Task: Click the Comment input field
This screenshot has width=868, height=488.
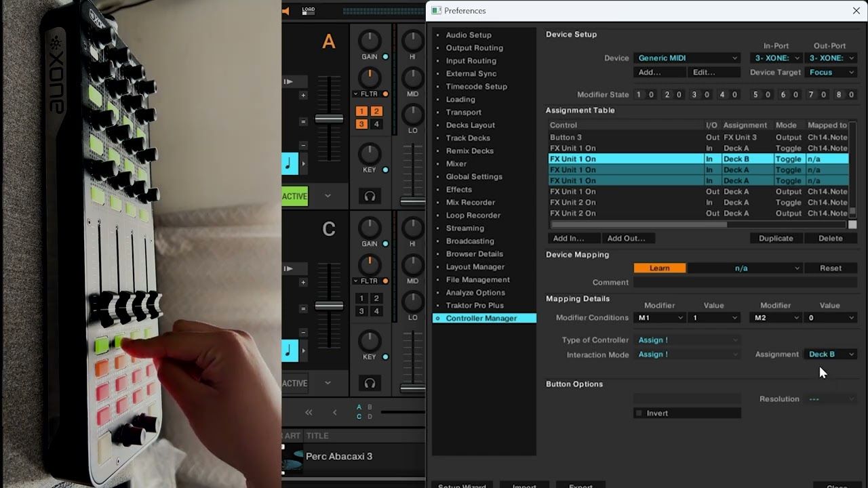Action: 745,283
